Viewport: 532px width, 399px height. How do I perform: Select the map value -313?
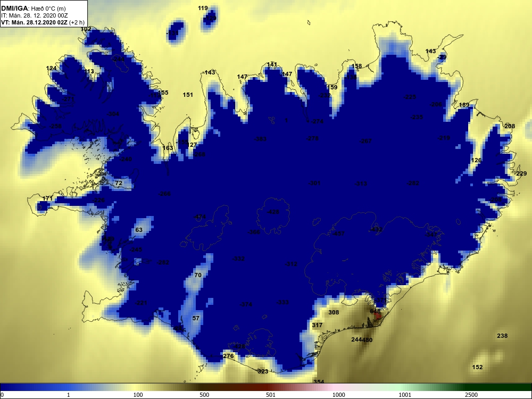click(361, 184)
